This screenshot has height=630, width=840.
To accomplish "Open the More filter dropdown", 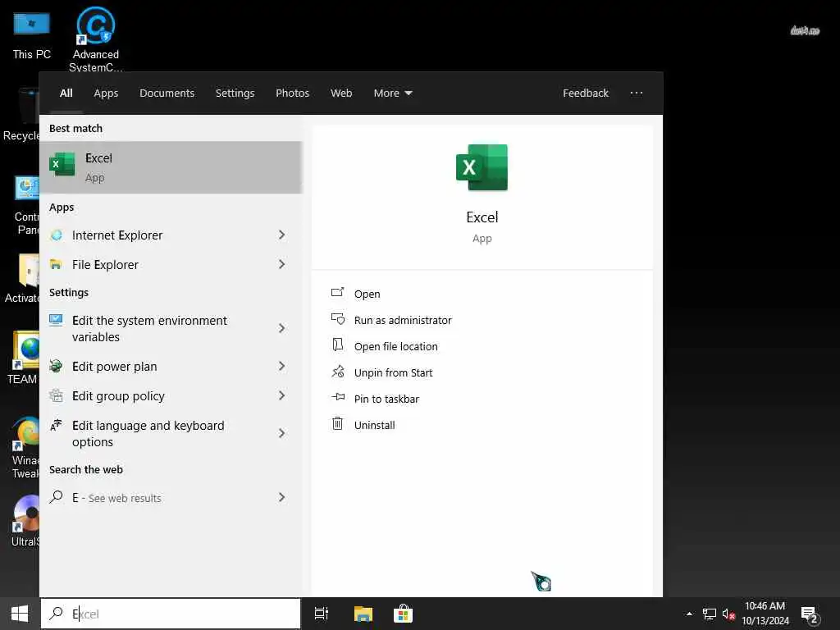I will (393, 93).
